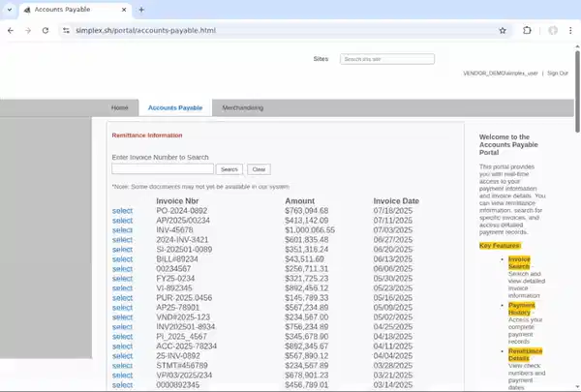Select invoice 0000892345

pyautogui.click(x=122, y=385)
